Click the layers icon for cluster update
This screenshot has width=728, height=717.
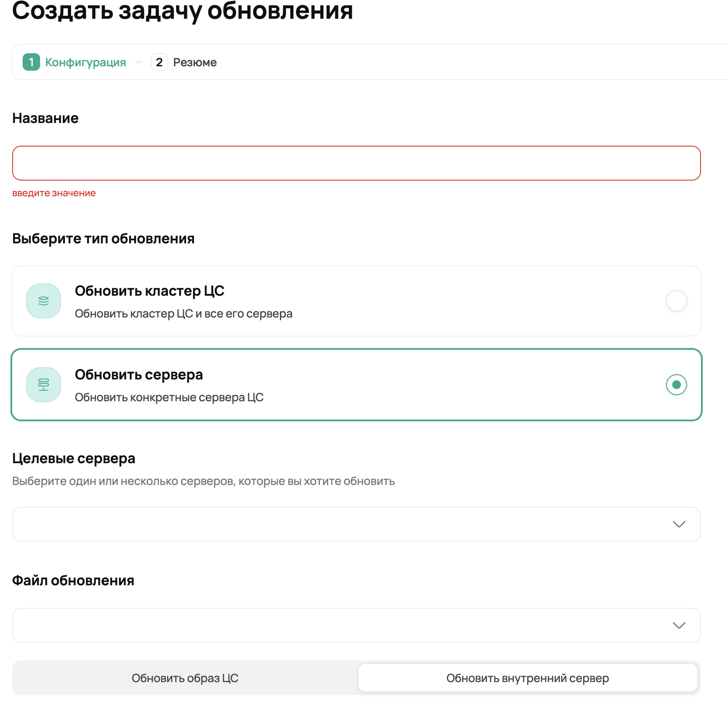[44, 301]
